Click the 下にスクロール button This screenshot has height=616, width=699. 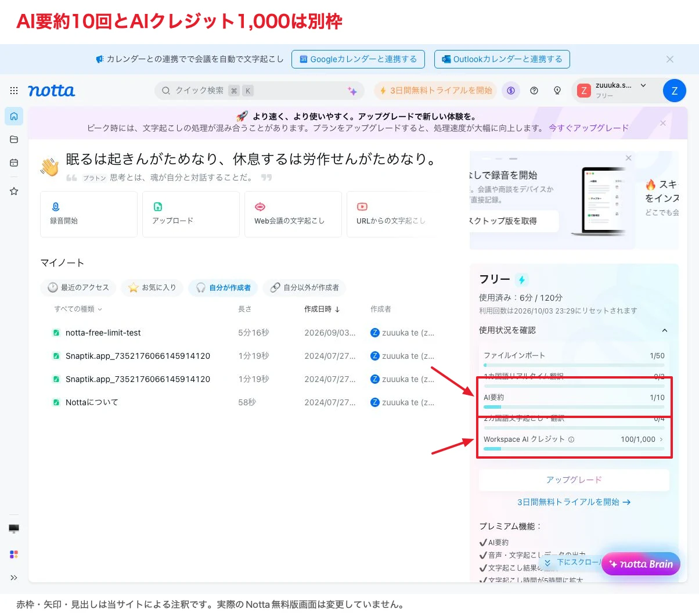pyautogui.click(x=572, y=563)
